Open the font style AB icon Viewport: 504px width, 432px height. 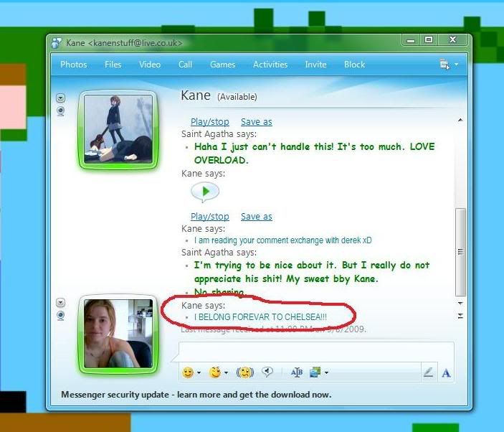pyautogui.click(x=296, y=372)
